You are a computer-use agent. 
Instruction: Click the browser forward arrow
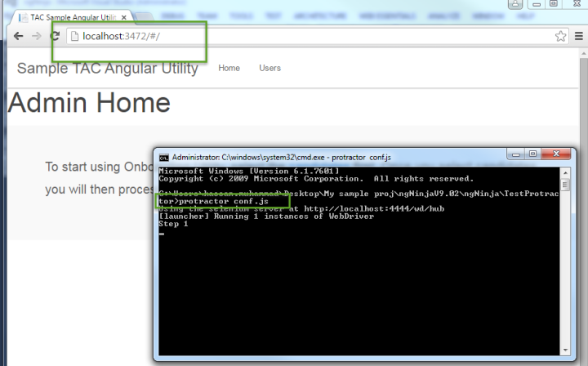pyautogui.click(x=37, y=36)
